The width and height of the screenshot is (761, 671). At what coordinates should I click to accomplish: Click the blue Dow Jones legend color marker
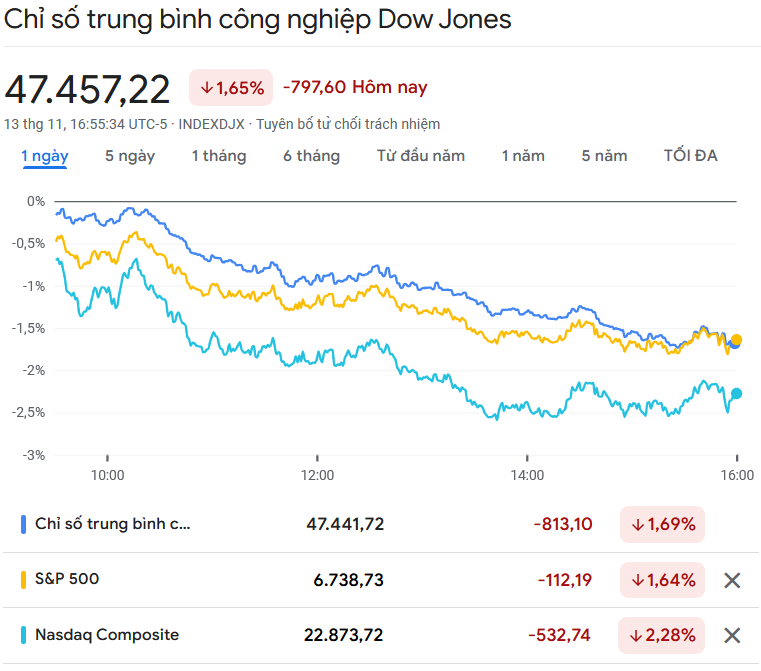(x=23, y=524)
